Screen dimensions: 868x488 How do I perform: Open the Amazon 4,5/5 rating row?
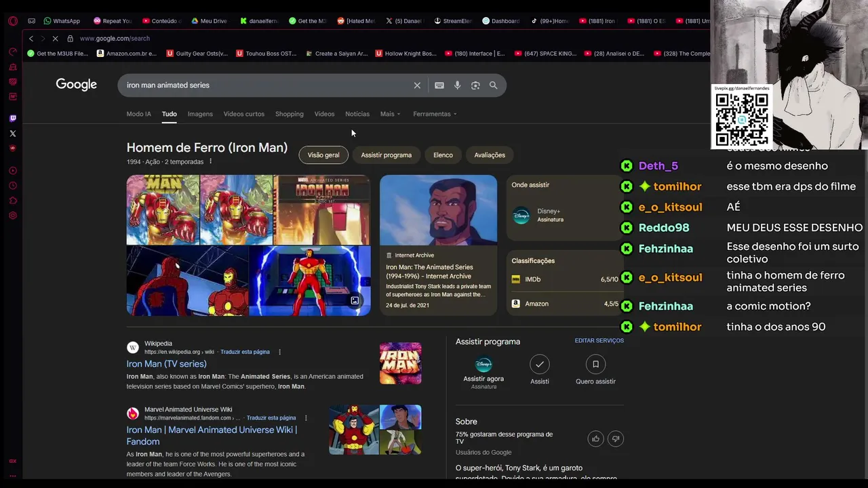564,304
